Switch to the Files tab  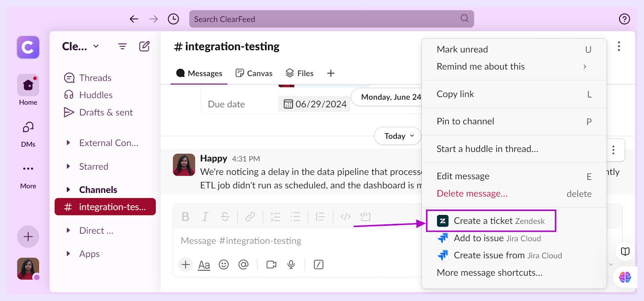click(x=299, y=73)
